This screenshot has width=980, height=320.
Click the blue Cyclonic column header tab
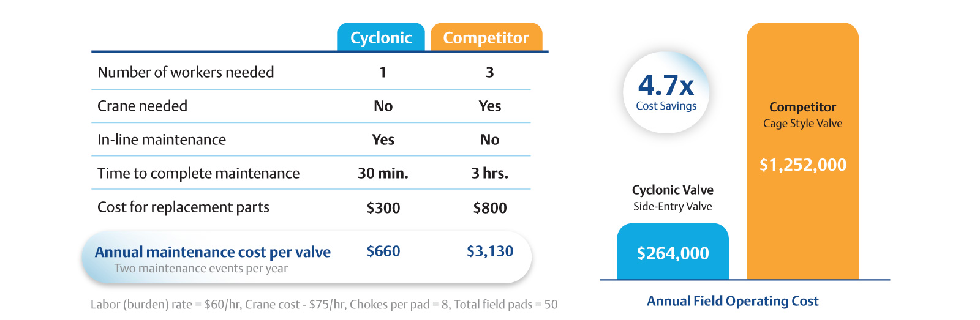tap(381, 37)
